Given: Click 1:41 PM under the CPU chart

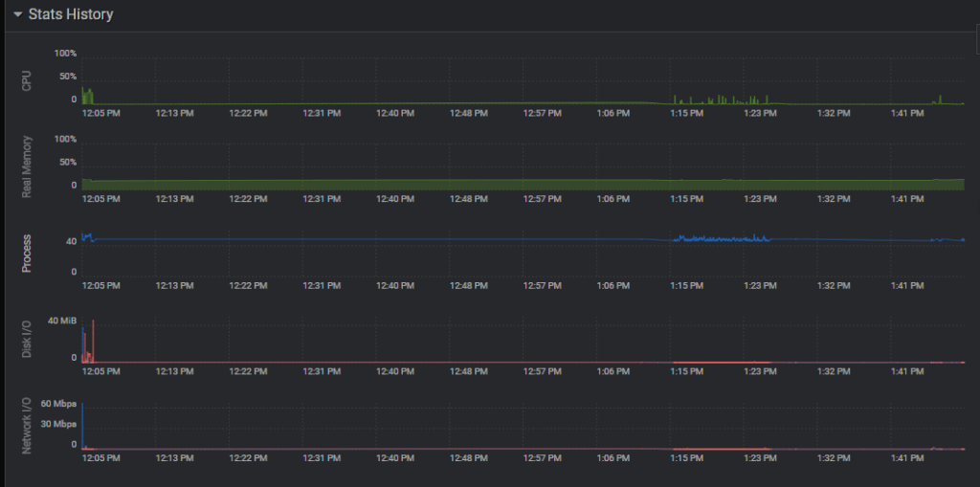Looking at the screenshot, I should [x=907, y=113].
